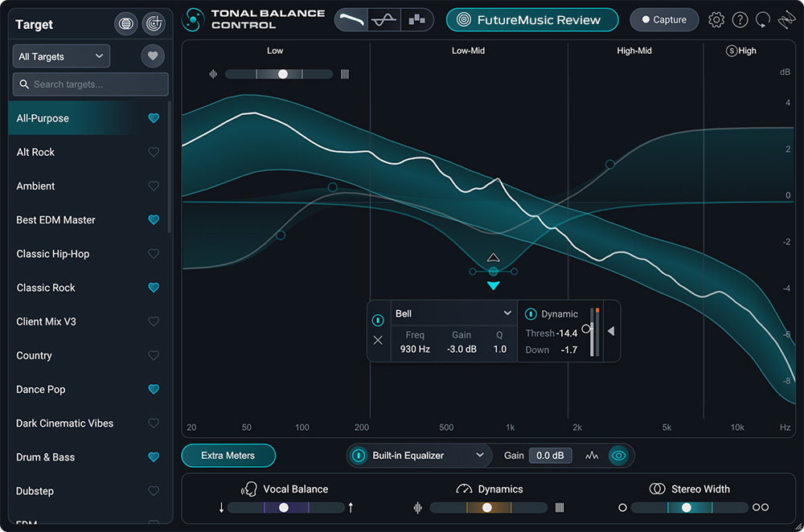The image size is (804, 532).
Task: Select the bar meter view icon
Action: click(x=416, y=18)
